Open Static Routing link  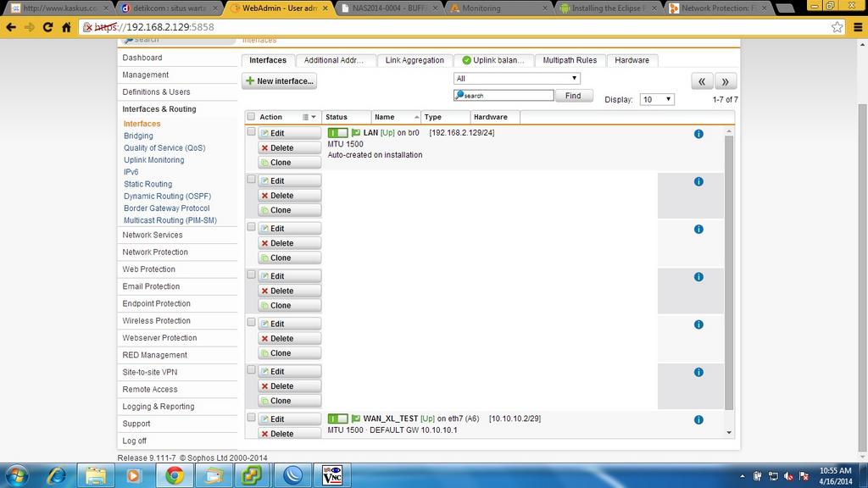(147, 184)
